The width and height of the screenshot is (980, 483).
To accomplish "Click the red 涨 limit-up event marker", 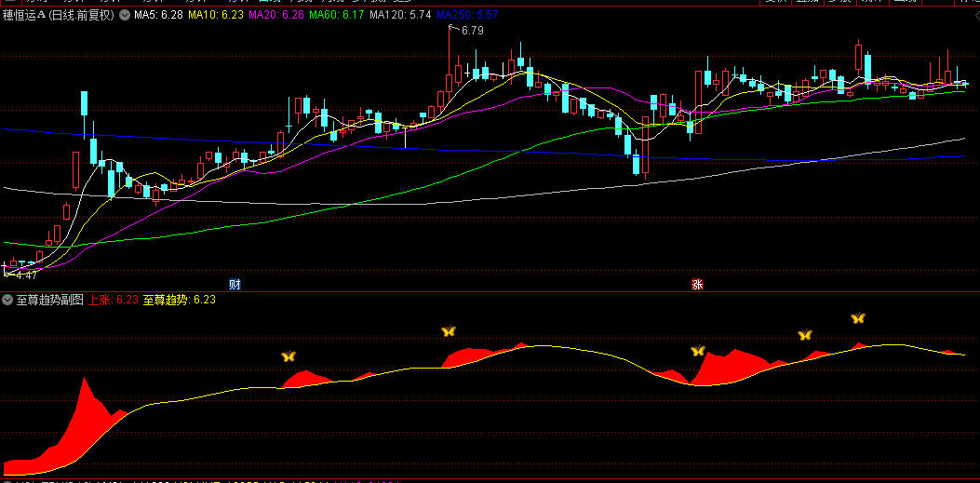I will pyautogui.click(x=697, y=285).
